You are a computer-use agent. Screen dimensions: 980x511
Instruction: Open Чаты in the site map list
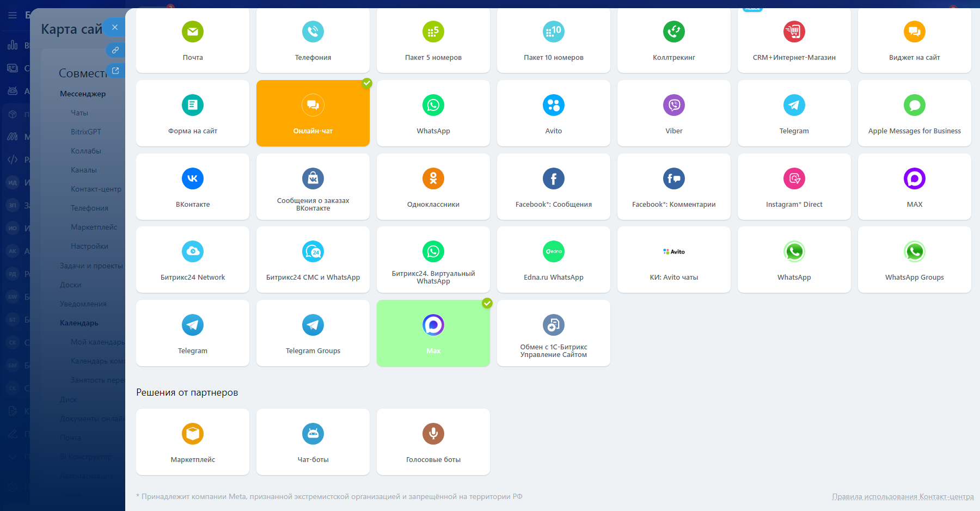[x=79, y=113]
